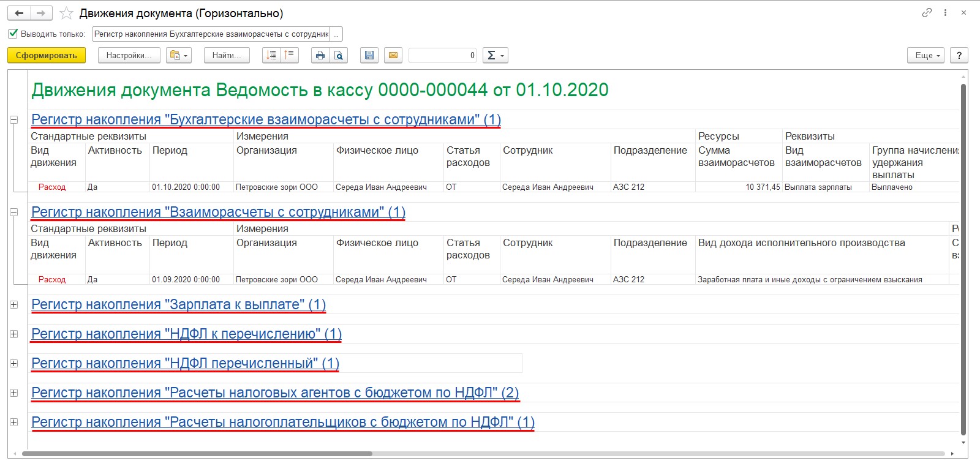Expand 'Расчеты налоговых агентов' group

click(x=13, y=393)
